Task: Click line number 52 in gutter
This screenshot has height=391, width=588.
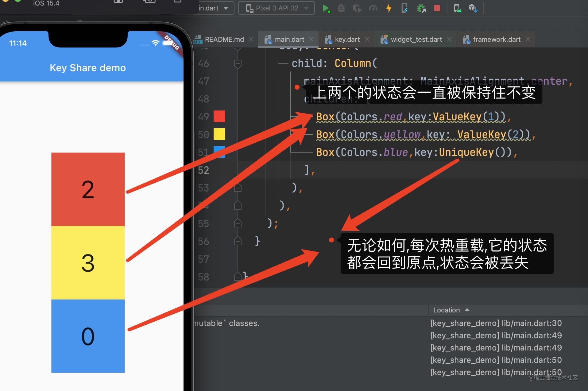Action: [x=203, y=170]
